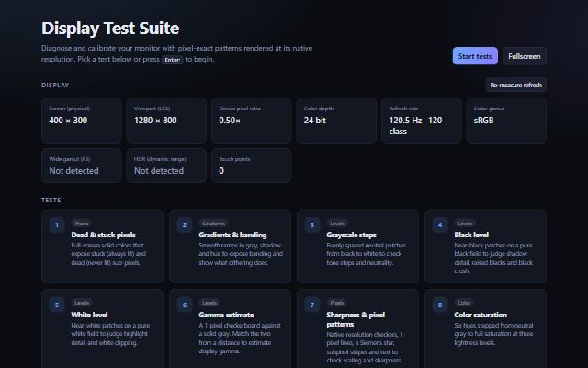Screen dimensions: 588x368
Task: Open Fullscreen mode button
Action: click(x=525, y=56)
